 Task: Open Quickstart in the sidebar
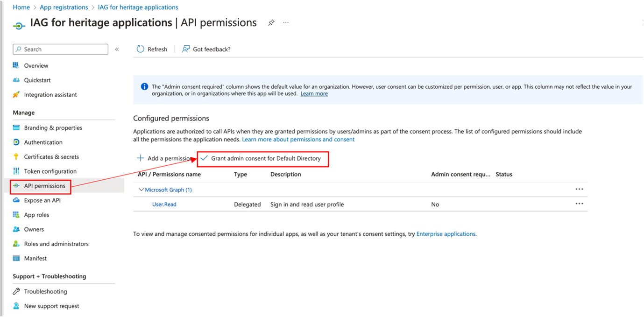[x=37, y=80]
